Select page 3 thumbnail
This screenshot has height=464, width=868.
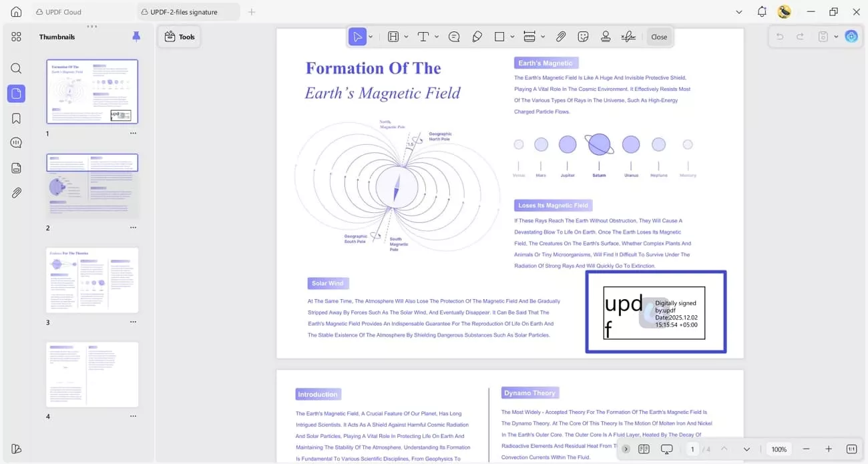92,280
